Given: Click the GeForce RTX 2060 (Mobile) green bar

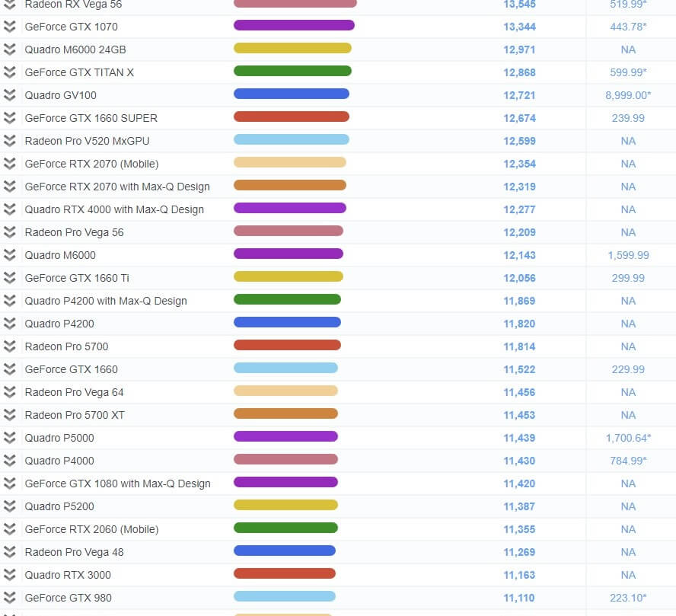Looking at the screenshot, I should click(x=285, y=528).
